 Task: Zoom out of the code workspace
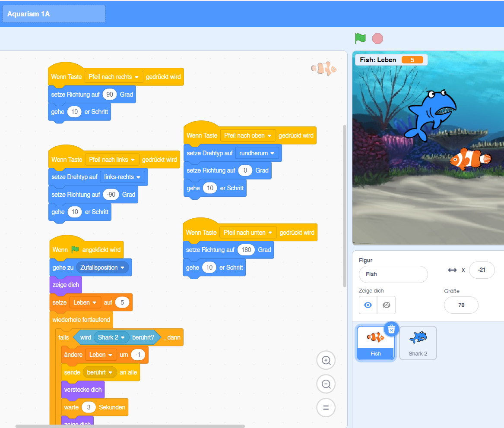pos(326,384)
